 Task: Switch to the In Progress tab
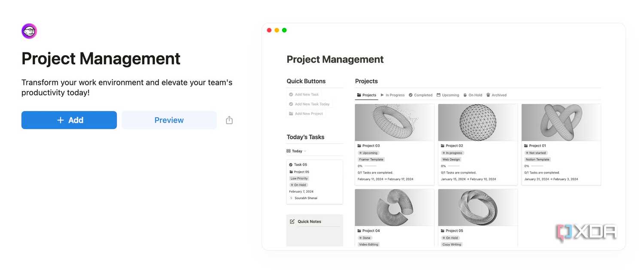[x=392, y=95]
